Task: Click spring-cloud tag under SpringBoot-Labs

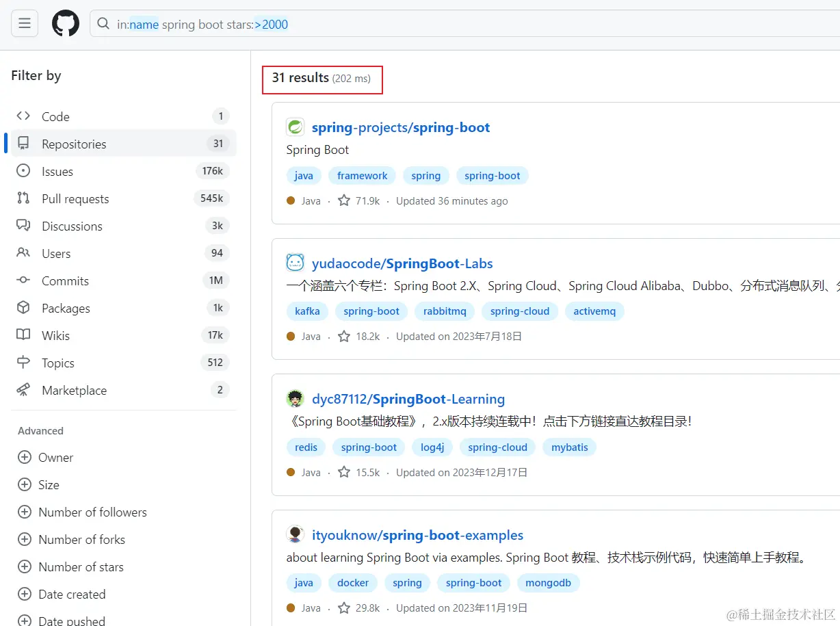Action: tap(520, 311)
